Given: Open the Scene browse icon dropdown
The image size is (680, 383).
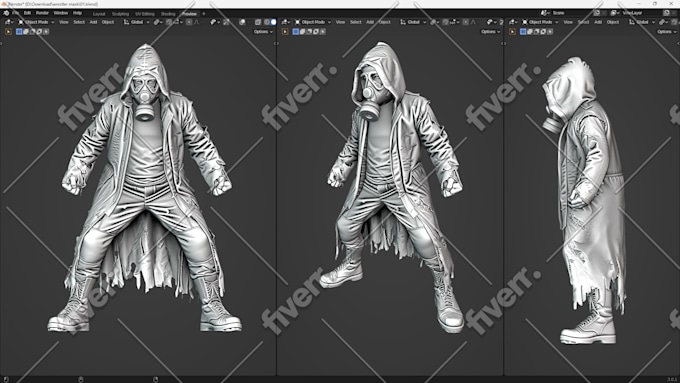Looking at the screenshot, I should [545, 13].
